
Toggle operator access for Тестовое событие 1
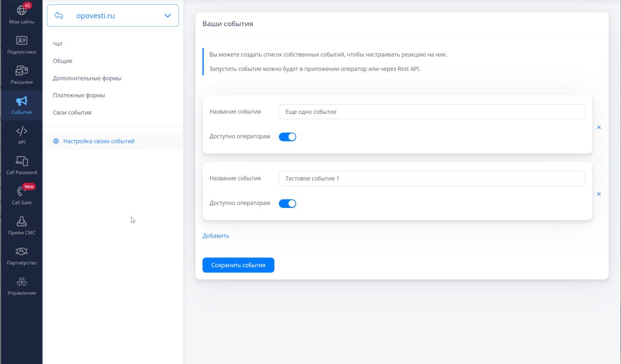coord(287,204)
